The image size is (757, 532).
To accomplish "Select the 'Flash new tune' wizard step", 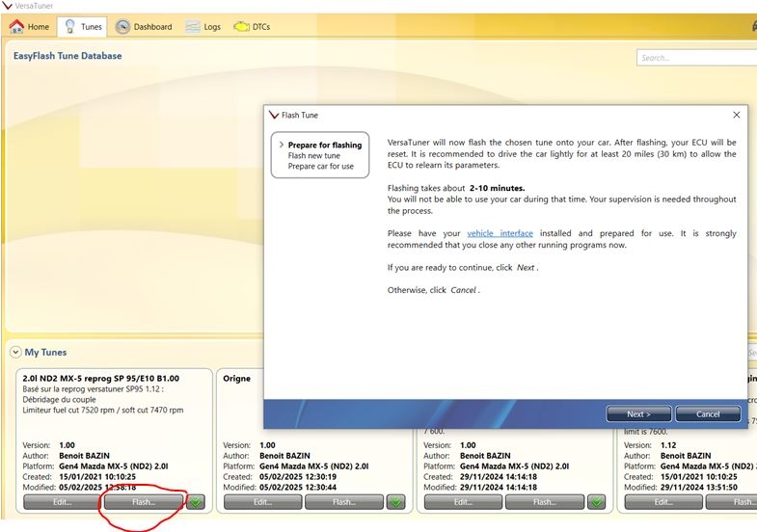I will tap(313, 156).
